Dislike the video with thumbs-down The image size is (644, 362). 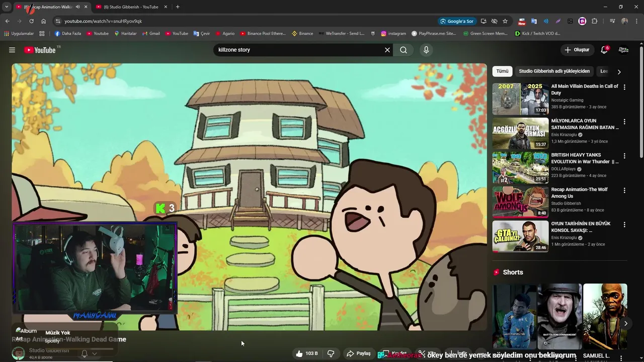331,353
